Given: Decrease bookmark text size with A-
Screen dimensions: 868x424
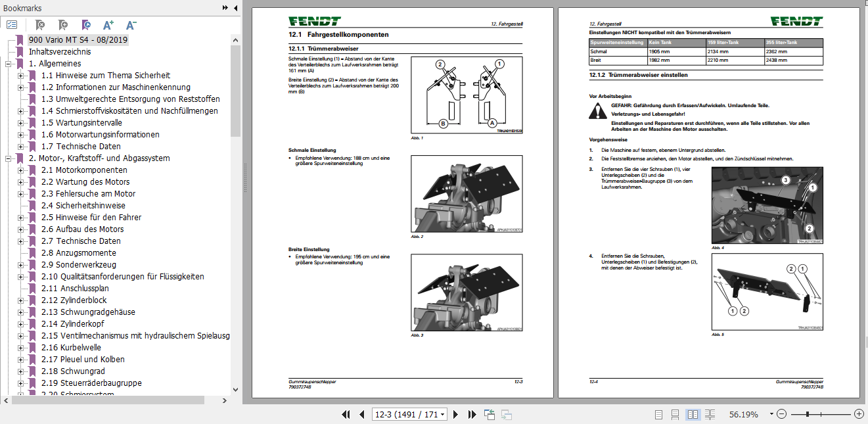Looking at the screenshot, I should coord(131,25).
